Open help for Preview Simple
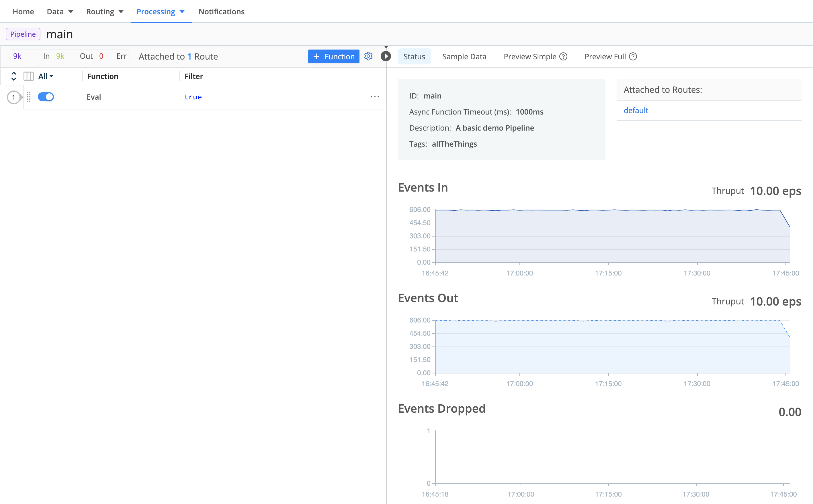Image resolution: width=813 pixels, height=504 pixels. tap(562, 56)
